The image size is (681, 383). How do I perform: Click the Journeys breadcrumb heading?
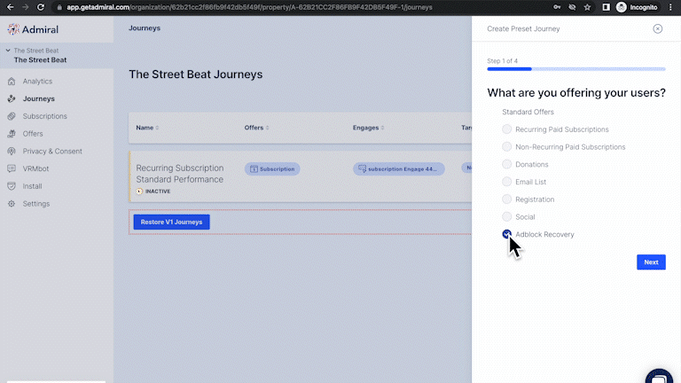point(144,28)
